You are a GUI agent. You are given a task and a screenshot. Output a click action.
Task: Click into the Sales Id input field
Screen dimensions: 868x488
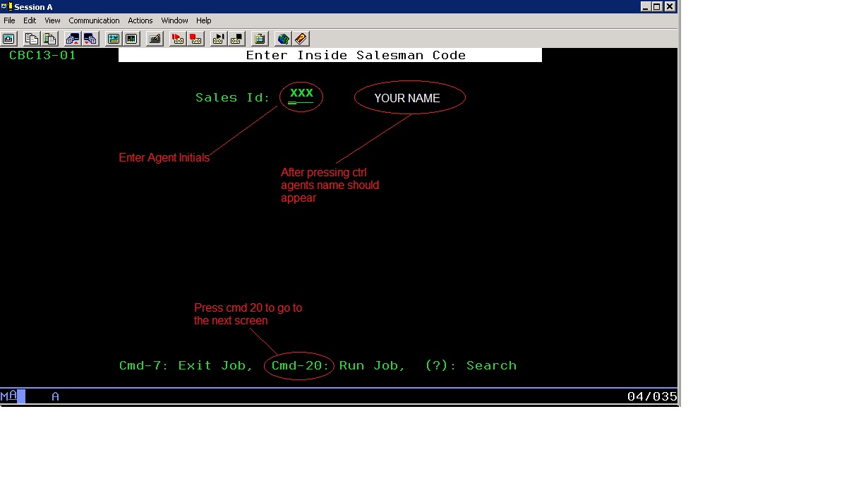[301, 98]
